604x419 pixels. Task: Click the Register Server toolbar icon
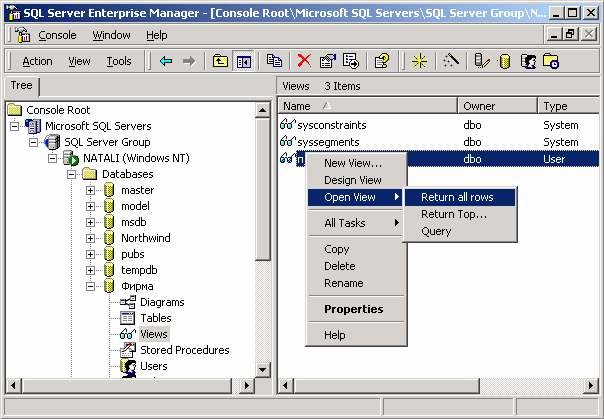[482, 61]
